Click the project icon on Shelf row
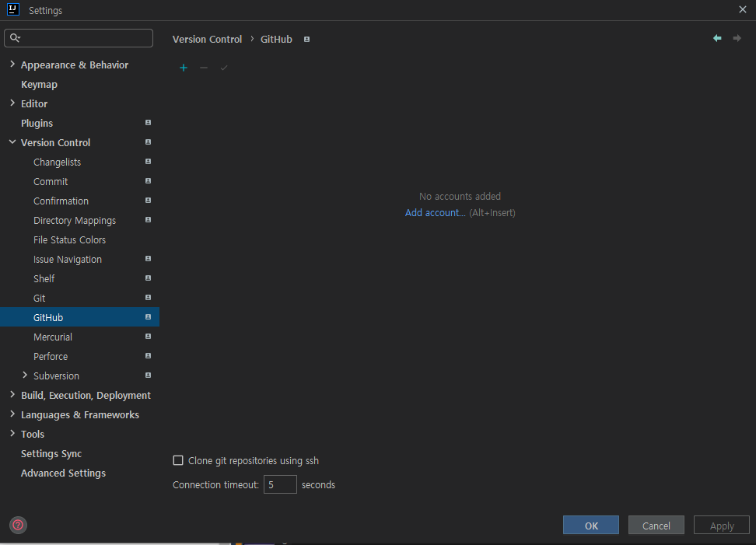 click(148, 278)
